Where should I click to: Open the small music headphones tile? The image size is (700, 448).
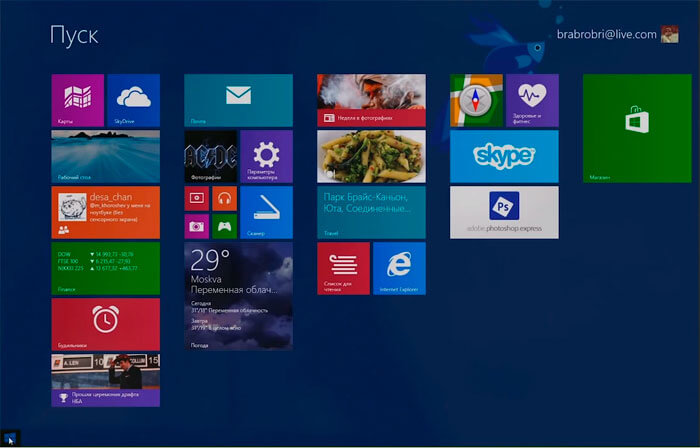(x=225, y=199)
